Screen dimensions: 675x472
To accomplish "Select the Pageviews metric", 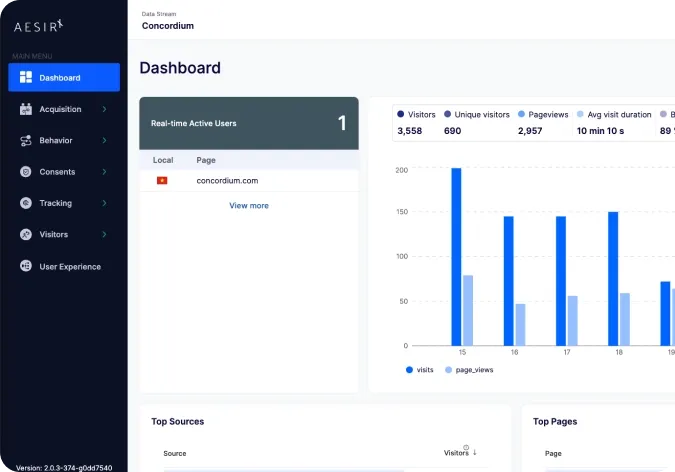I will point(543,123).
